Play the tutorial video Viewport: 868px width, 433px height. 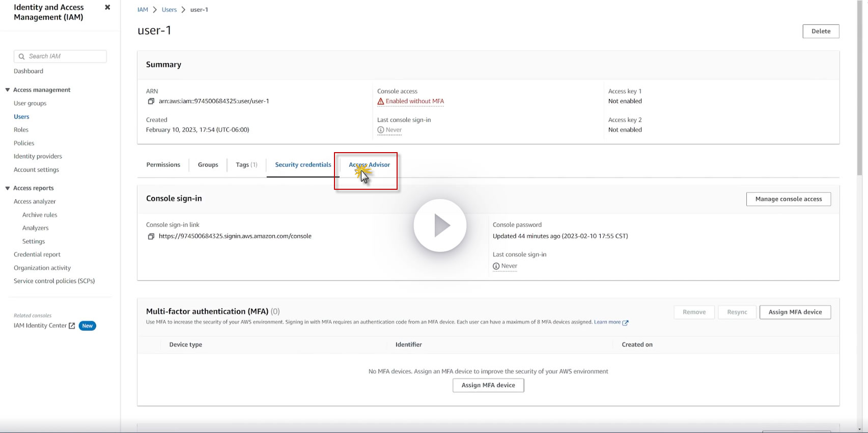click(x=440, y=225)
